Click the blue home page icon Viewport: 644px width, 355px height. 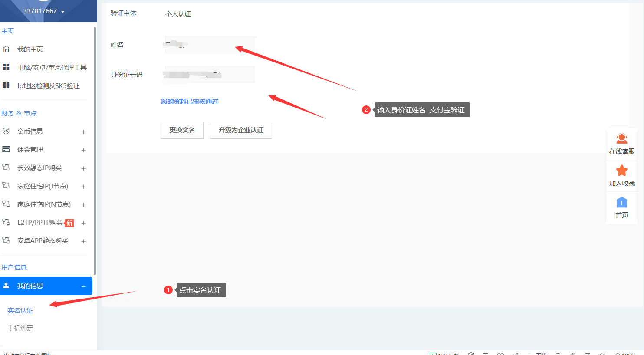(621, 202)
